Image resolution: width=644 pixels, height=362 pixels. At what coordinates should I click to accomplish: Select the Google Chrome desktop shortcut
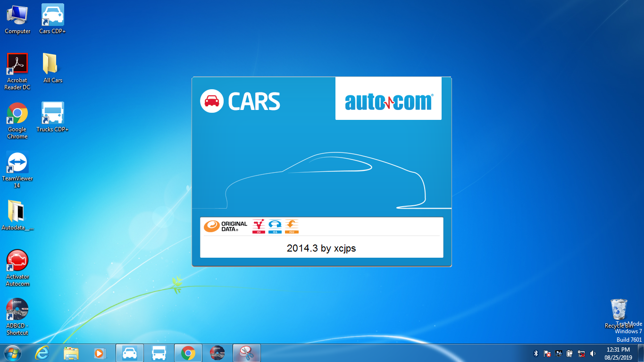pos(17,121)
